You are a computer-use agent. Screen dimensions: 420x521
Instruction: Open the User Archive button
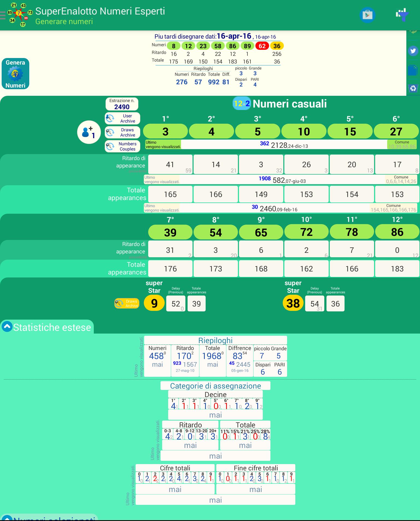[x=122, y=118]
